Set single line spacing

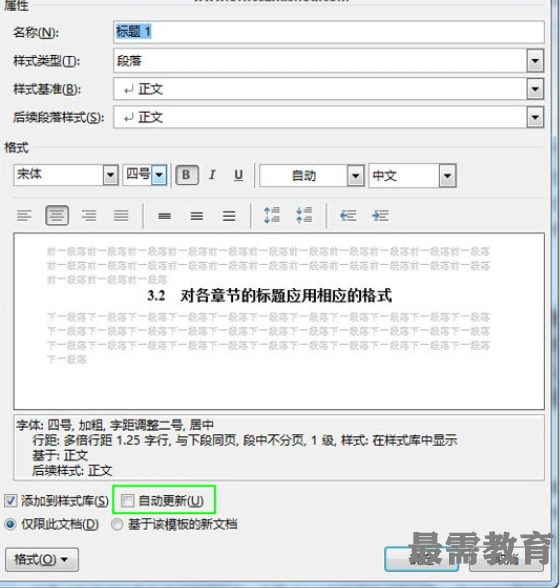point(165,216)
